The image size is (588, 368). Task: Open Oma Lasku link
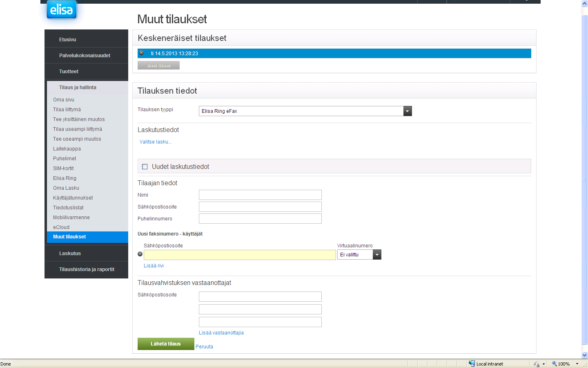click(66, 188)
